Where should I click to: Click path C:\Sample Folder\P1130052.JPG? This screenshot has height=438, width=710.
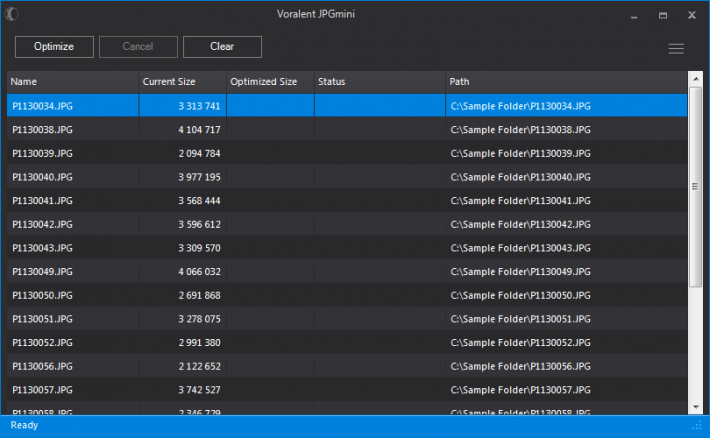[x=520, y=342]
